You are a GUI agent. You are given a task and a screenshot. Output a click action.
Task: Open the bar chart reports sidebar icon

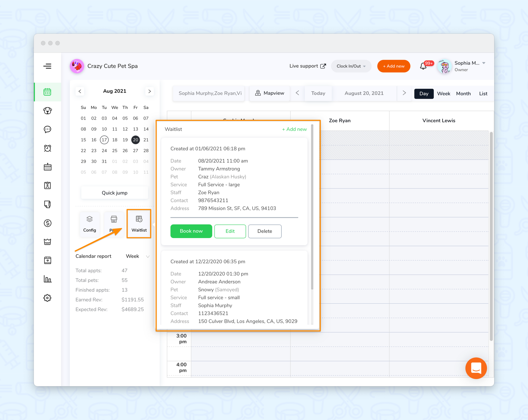pos(48,279)
